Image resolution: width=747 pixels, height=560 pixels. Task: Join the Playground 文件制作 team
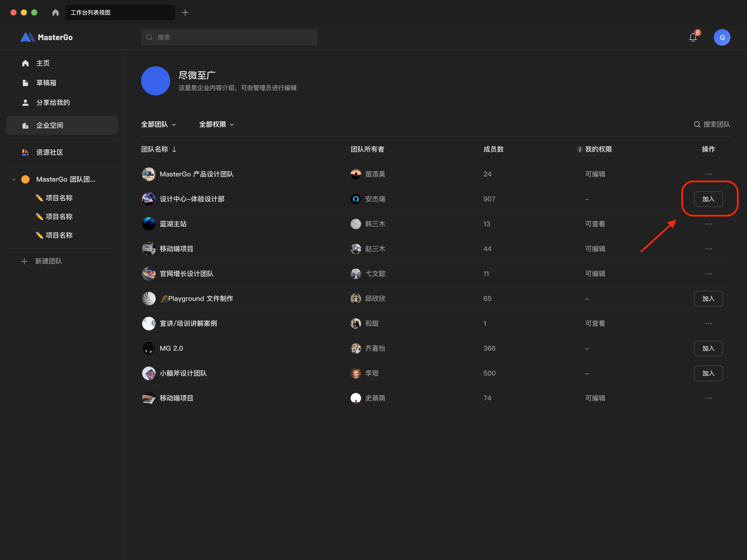point(708,299)
